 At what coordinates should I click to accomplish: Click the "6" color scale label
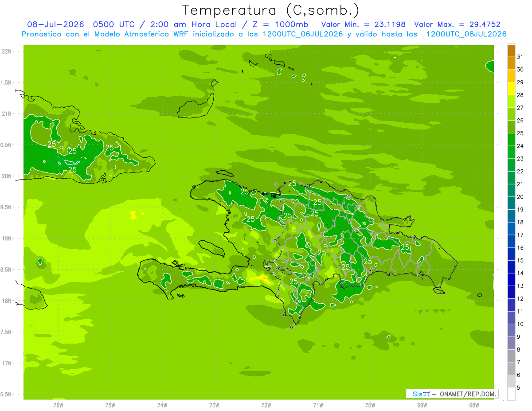click(x=519, y=375)
